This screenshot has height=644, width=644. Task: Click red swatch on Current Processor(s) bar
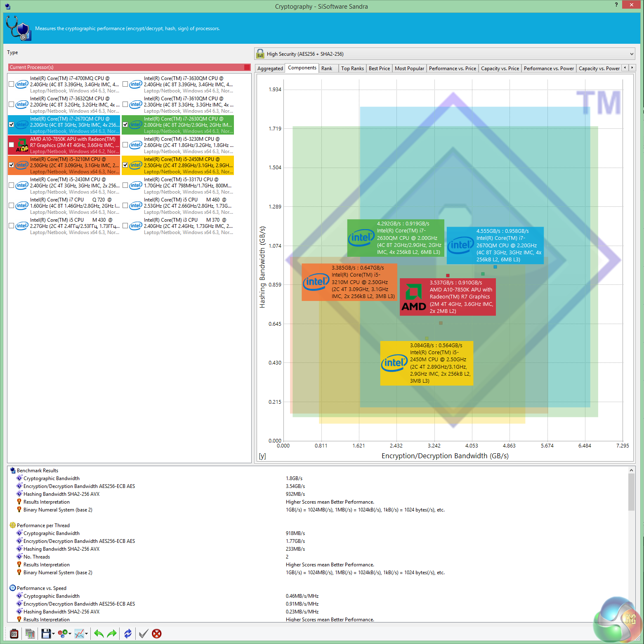tap(247, 67)
